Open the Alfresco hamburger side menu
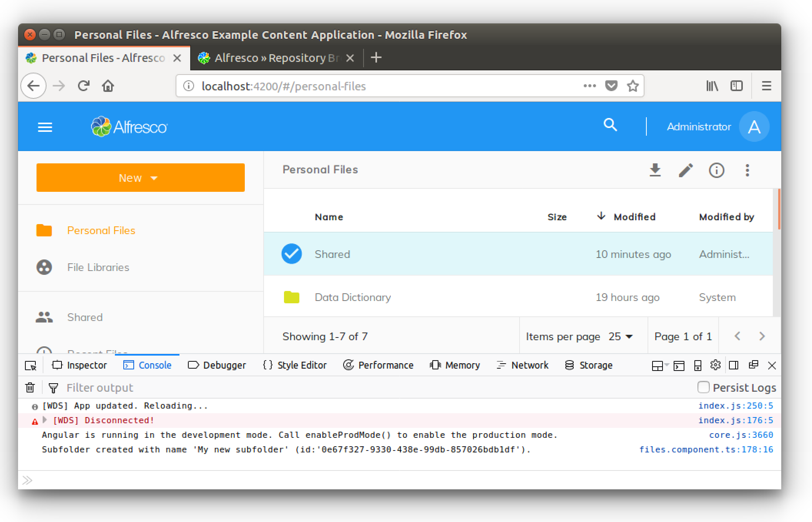This screenshot has height=522, width=812. click(x=45, y=127)
